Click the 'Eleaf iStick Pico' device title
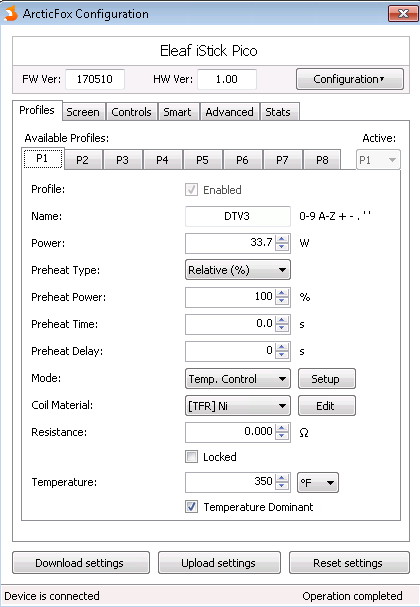Viewport: 420px width, 607px height. (209, 51)
